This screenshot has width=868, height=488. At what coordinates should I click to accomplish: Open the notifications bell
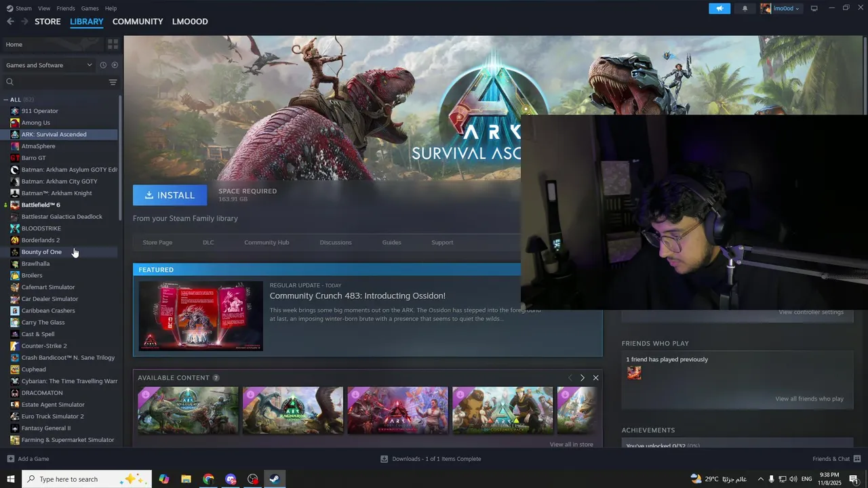point(745,8)
